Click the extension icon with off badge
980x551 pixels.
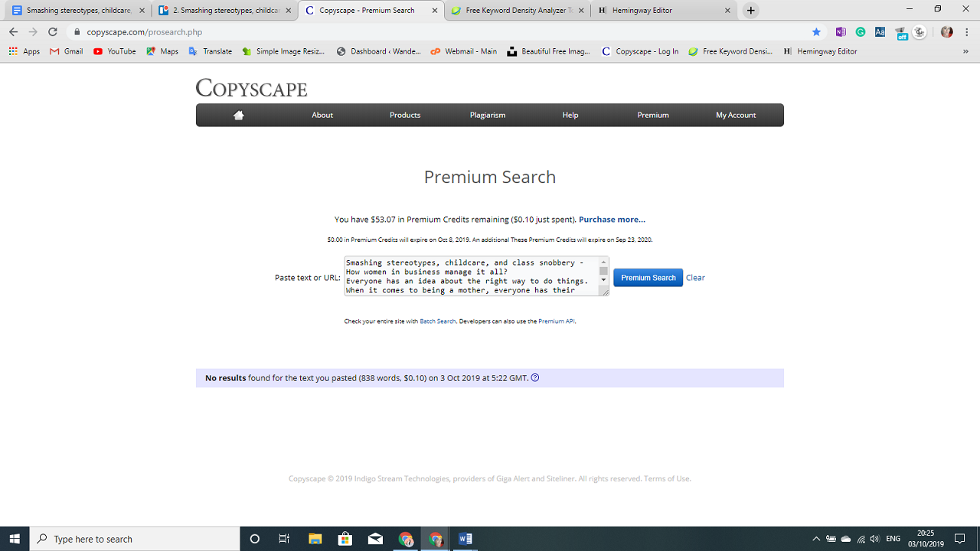[x=900, y=32]
